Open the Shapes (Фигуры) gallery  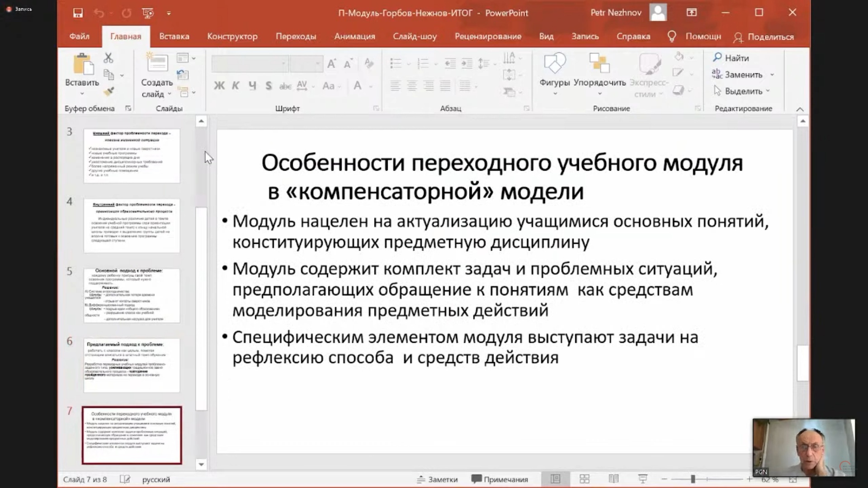point(554,68)
